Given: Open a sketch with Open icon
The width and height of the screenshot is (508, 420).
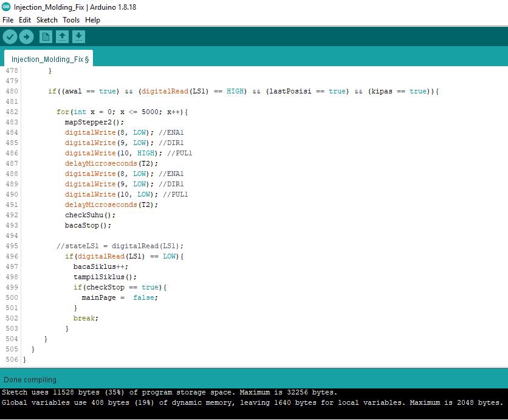Looking at the screenshot, I should (62, 36).
